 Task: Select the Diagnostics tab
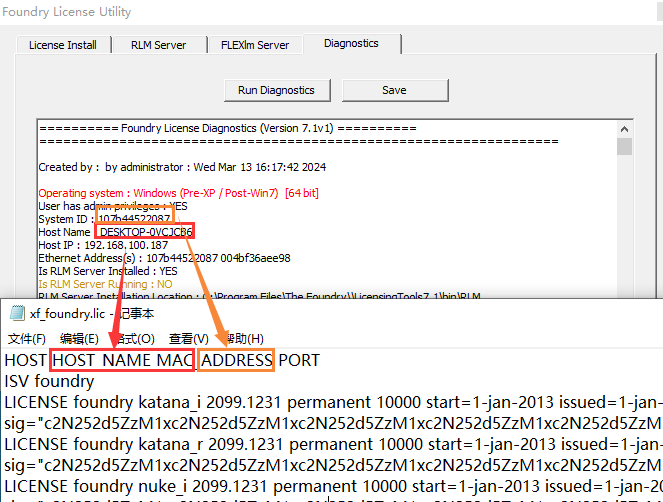click(351, 44)
